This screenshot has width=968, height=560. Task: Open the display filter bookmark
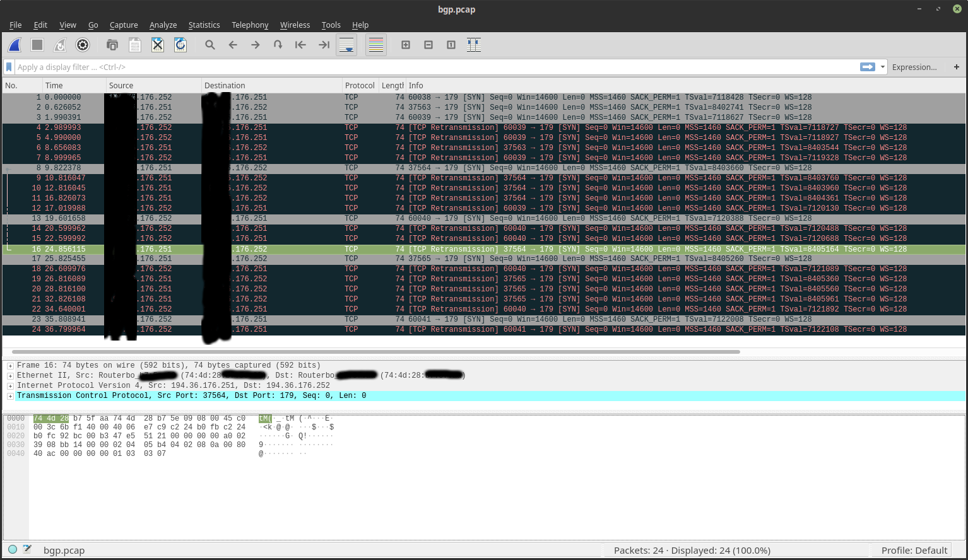click(9, 67)
